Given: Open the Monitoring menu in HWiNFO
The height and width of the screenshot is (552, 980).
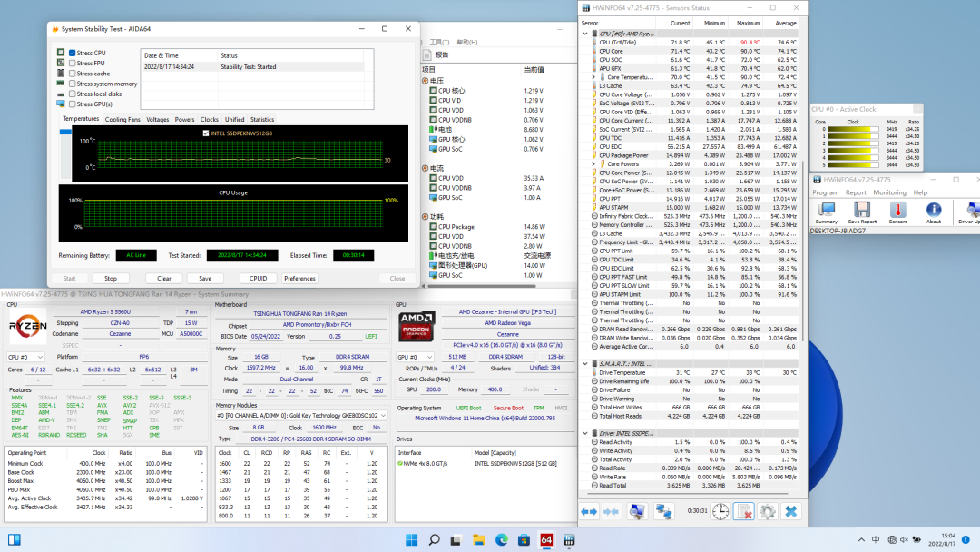Looking at the screenshot, I should (x=889, y=192).
